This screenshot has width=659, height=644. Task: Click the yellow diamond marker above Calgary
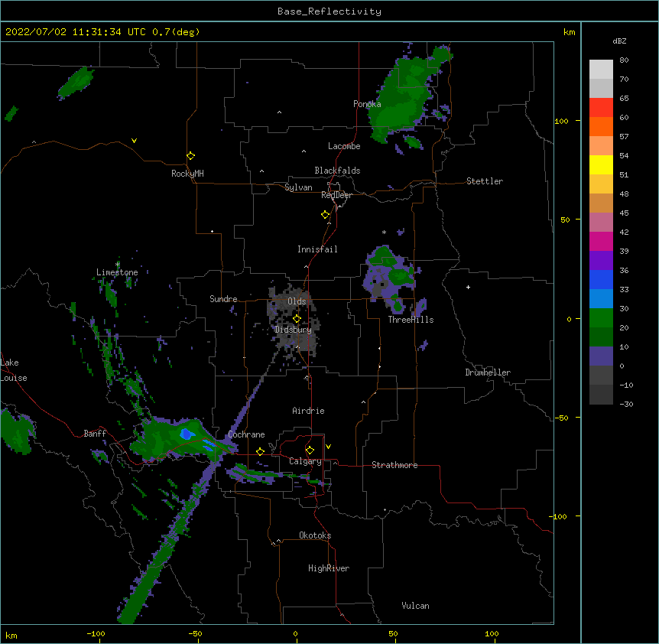(x=310, y=450)
